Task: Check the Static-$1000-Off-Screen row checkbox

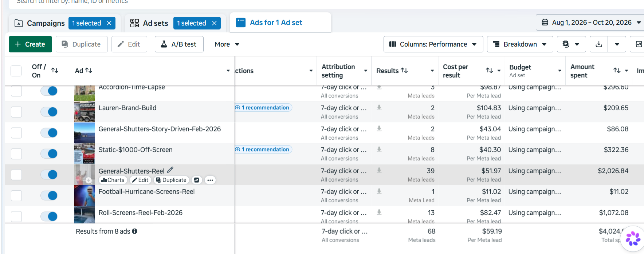Action: (x=16, y=154)
